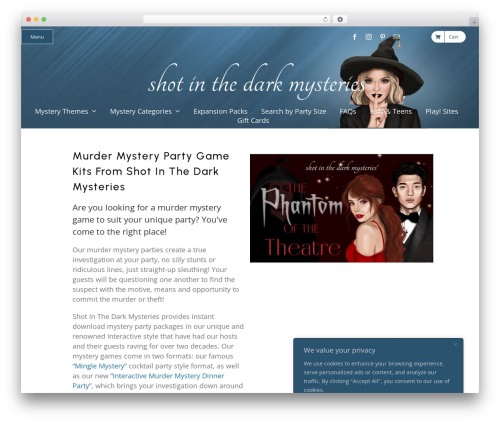Screen dimensions: 500x423
Task: Open a new browser tab with plus
Action: pyautogui.click(x=474, y=22)
